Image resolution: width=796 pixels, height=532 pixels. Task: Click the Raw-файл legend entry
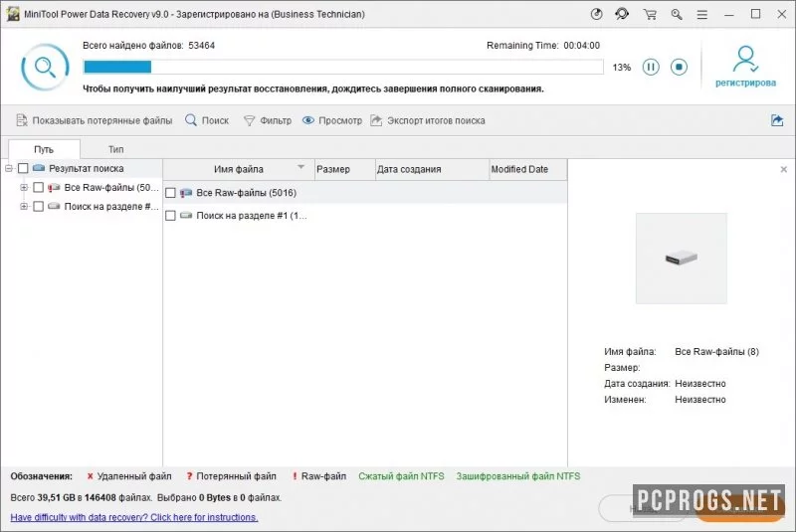pos(319,476)
